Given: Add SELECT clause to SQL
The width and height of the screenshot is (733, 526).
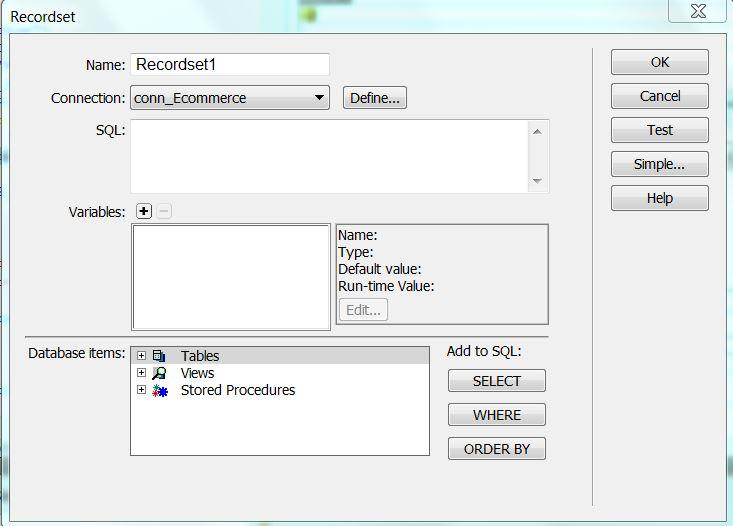Looking at the screenshot, I should (496, 381).
